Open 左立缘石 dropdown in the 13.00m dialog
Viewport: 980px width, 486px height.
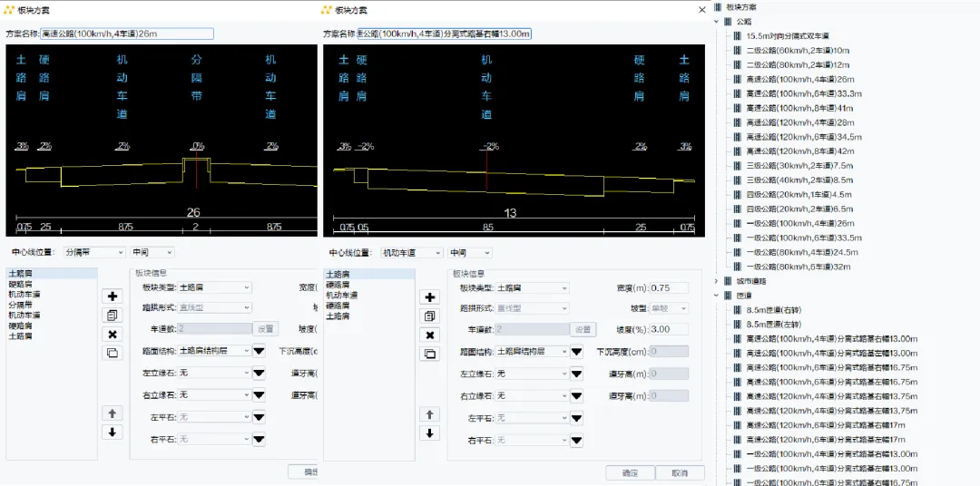coord(532,374)
